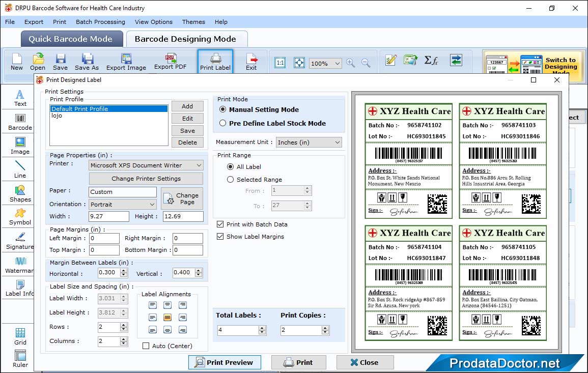Select All Label print range option

tap(230, 166)
